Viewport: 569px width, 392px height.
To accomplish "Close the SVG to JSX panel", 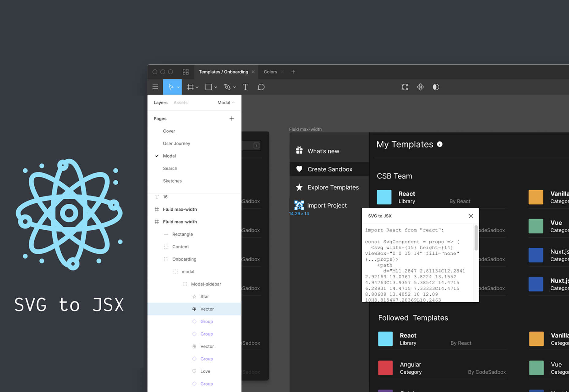I will [471, 216].
